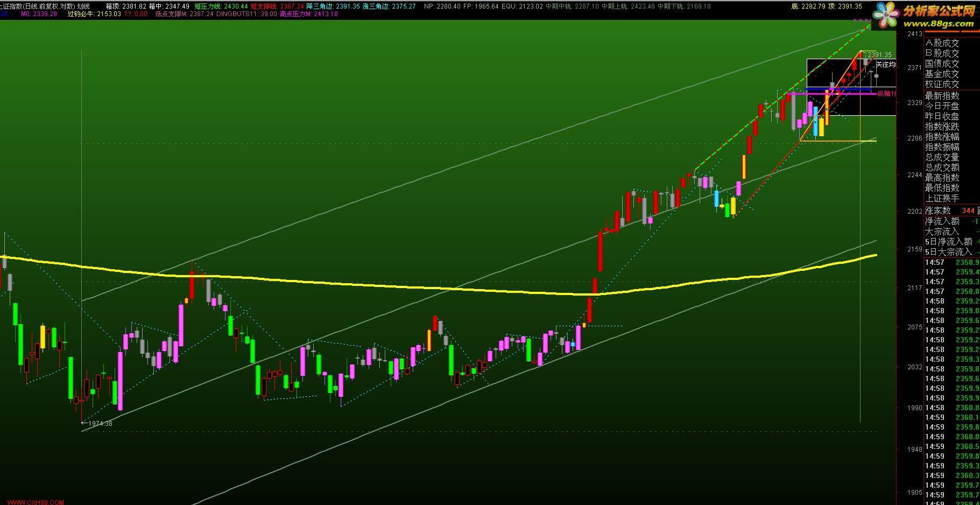980x505 pixels.
Task: Click the 底: 2282.79 readout
Action: click(x=809, y=6)
